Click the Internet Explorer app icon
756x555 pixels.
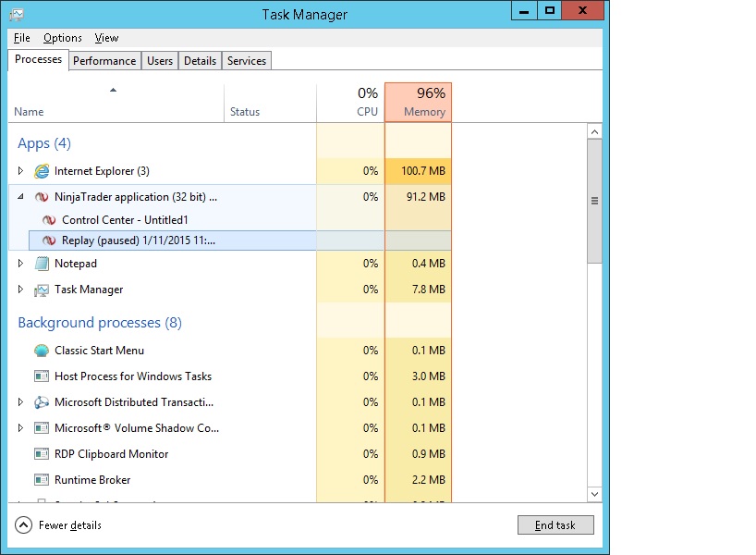pyautogui.click(x=42, y=171)
